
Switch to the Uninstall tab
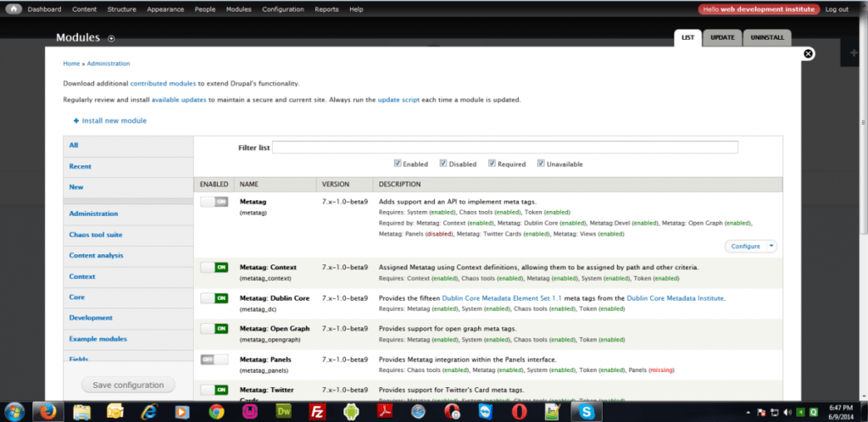point(767,38)
